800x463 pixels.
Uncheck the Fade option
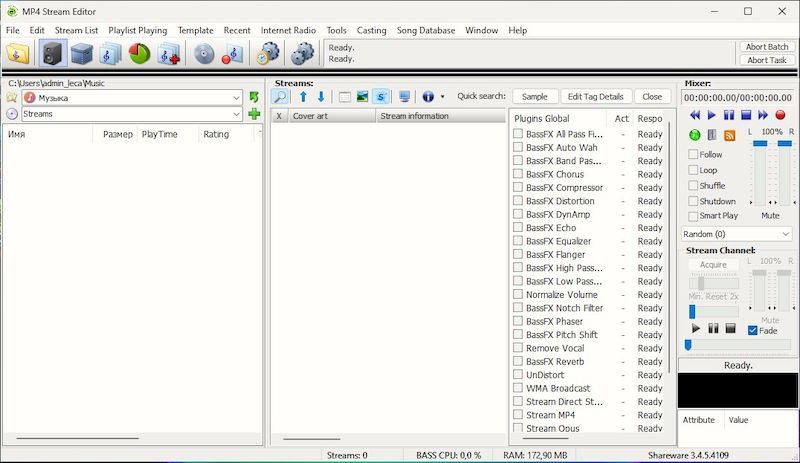click(753, 331)
